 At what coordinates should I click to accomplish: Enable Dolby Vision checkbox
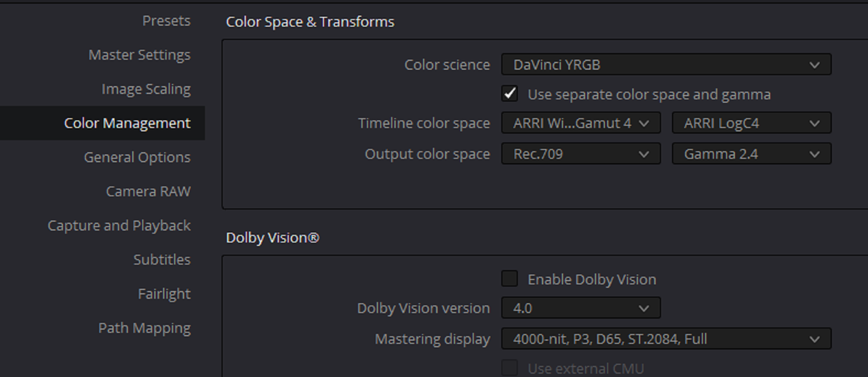(x=509, y=279)
